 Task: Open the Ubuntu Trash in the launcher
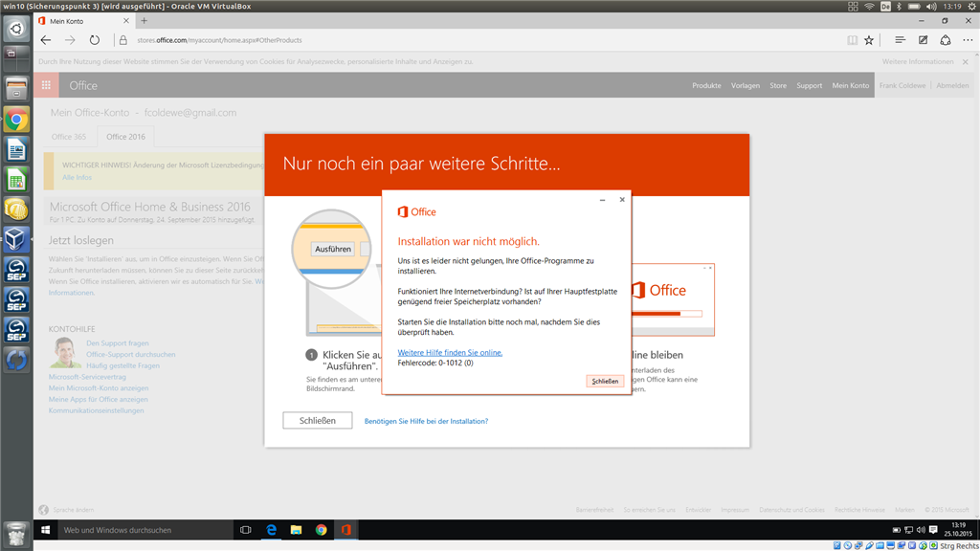tap(16, 535)
